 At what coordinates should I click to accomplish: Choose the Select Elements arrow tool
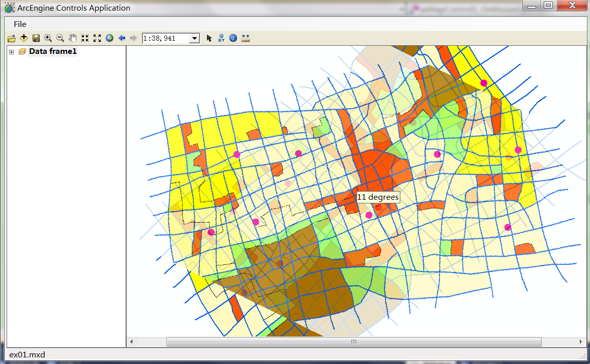[x=209, y=38]
